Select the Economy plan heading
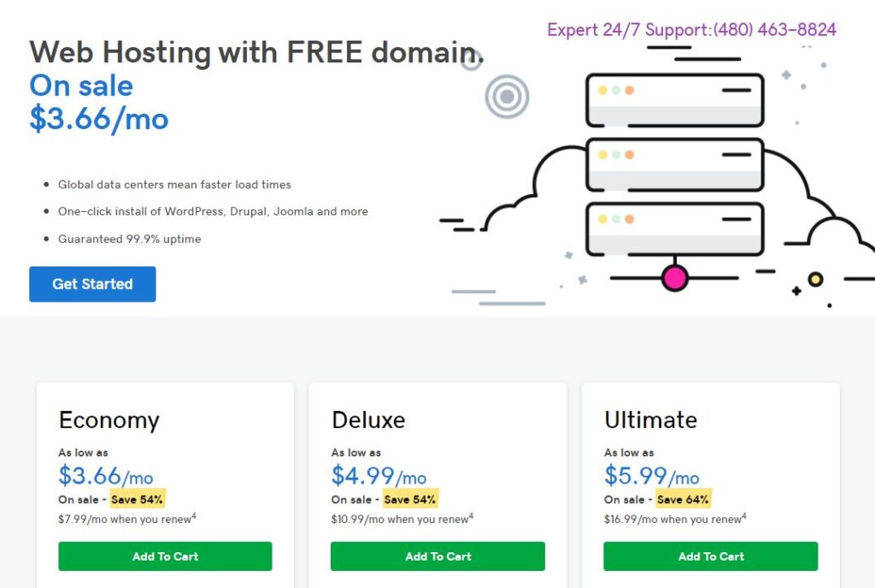The height and width of the screenshot is (588, 875). point(109,420)
